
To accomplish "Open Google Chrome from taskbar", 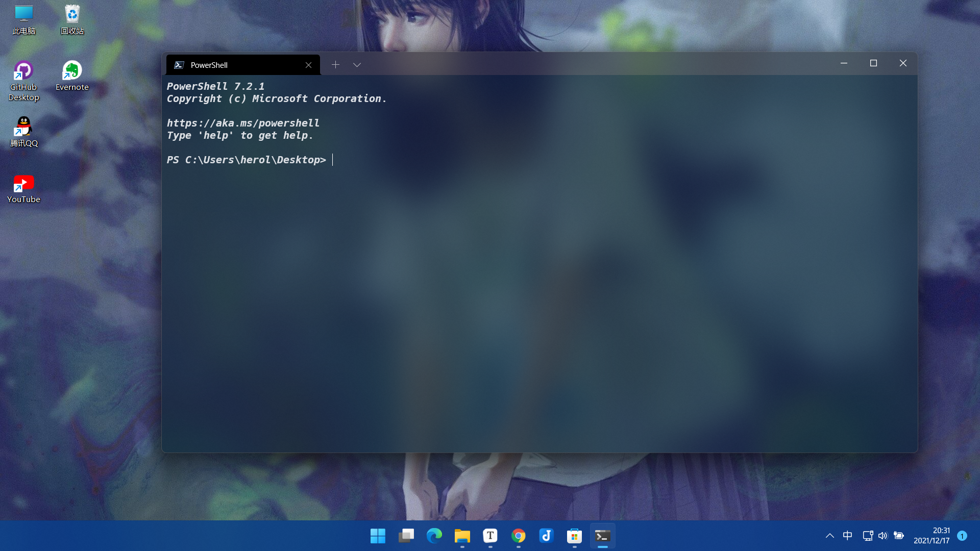I will (x=518, y=536).
